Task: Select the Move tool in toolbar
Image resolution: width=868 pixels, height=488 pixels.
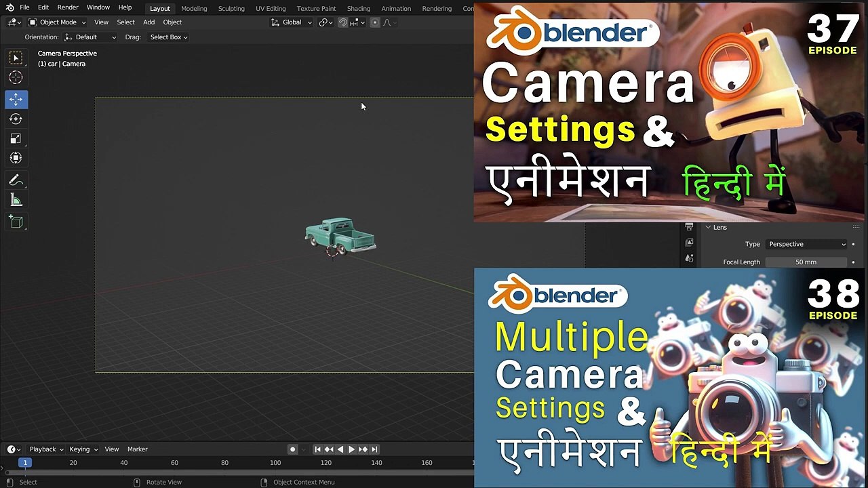Action: (x=16, y=99)
